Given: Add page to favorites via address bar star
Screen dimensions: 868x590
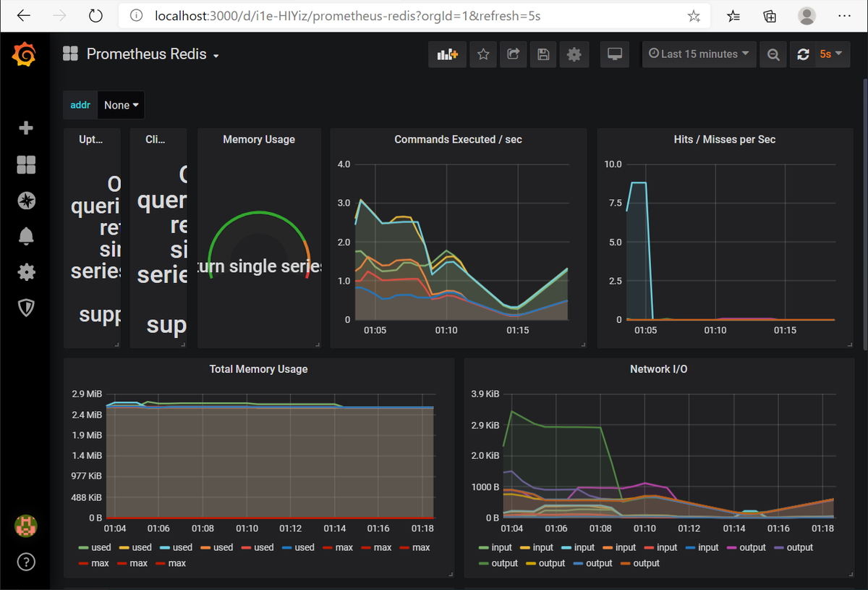Looking at the screenshot, I should pos(694,16).
